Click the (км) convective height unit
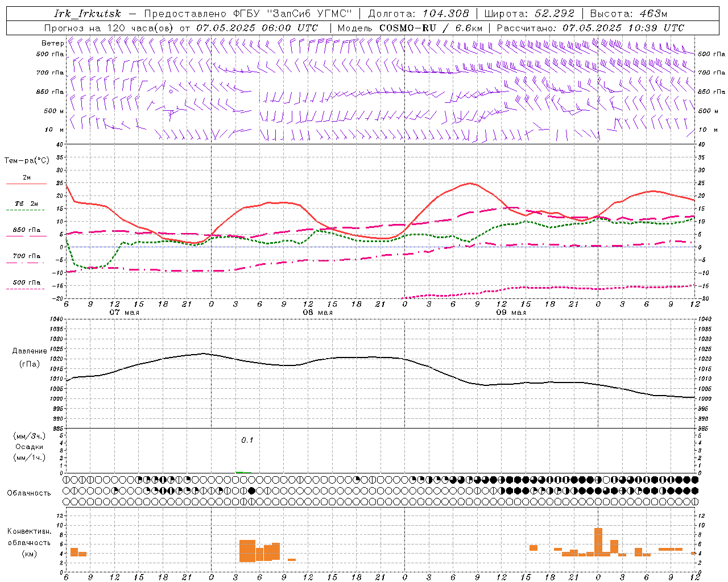Screen dimensions: 728x582 tap(29, 554)
